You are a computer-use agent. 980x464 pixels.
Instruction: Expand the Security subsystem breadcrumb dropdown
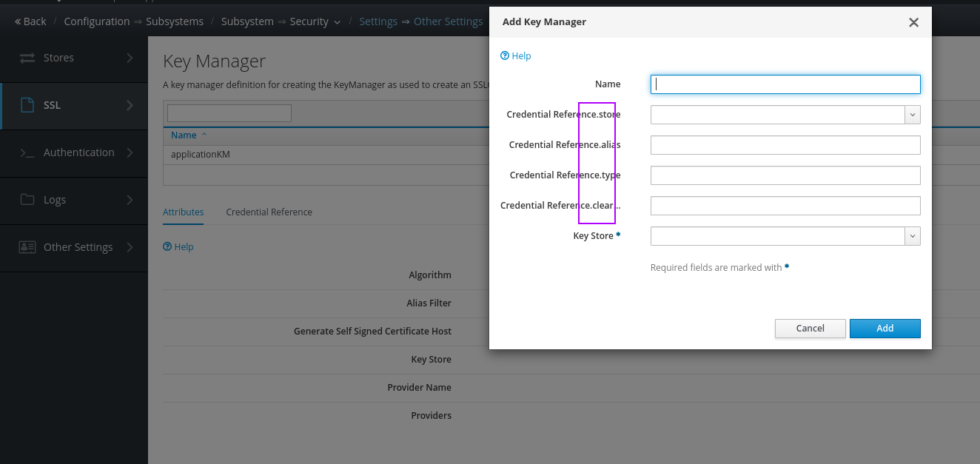coord(338,22)
